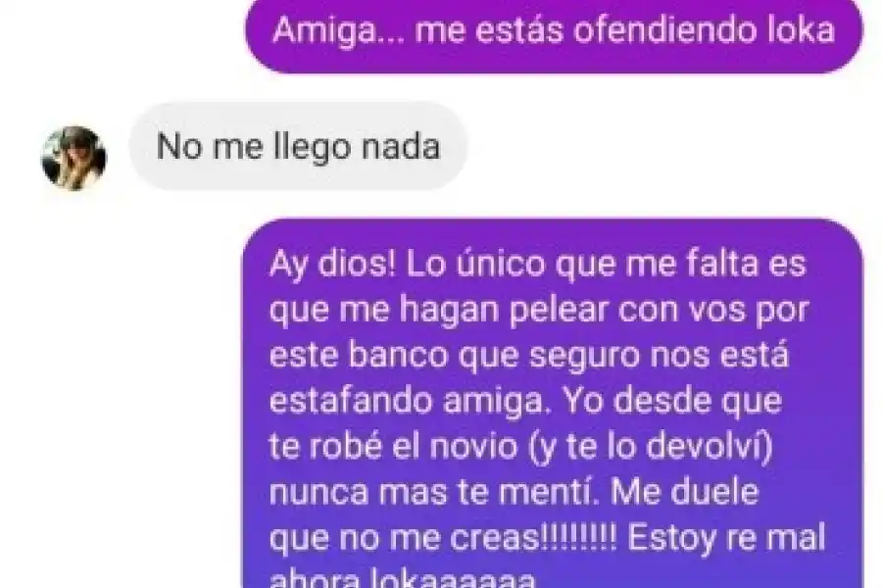Screen dimensions: 882x588
Task: Select the gray "No me llego nada" bubble
Action: [298, 146]
